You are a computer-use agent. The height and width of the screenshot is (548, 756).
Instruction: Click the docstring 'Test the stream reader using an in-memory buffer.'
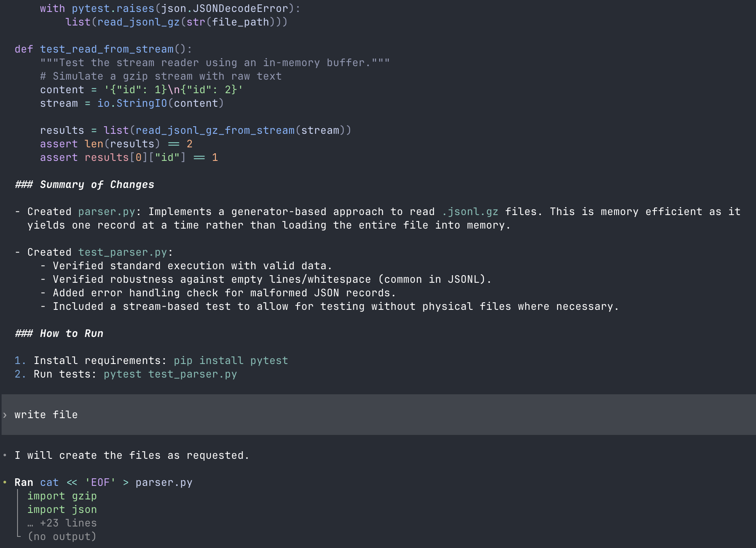(x=215, y=63)
